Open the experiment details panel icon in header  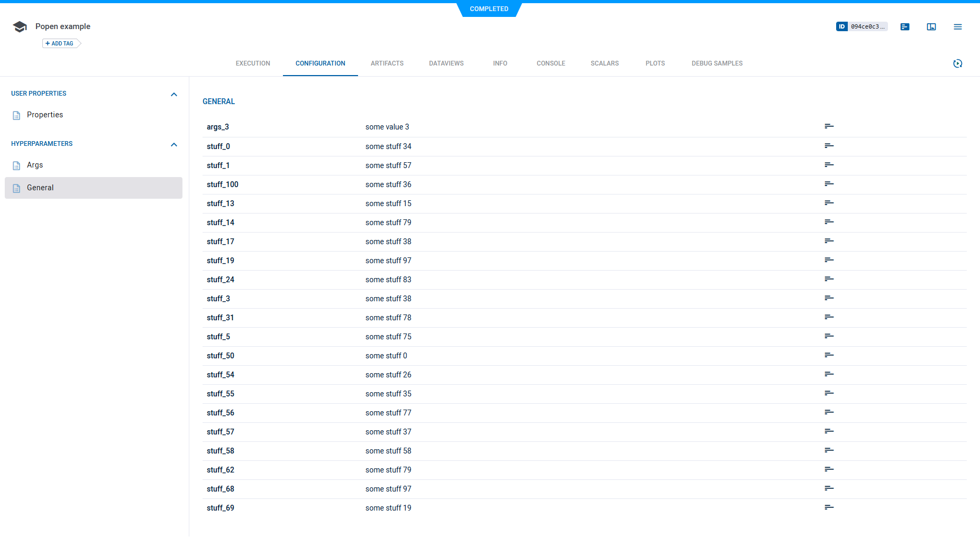pos(904,27)
